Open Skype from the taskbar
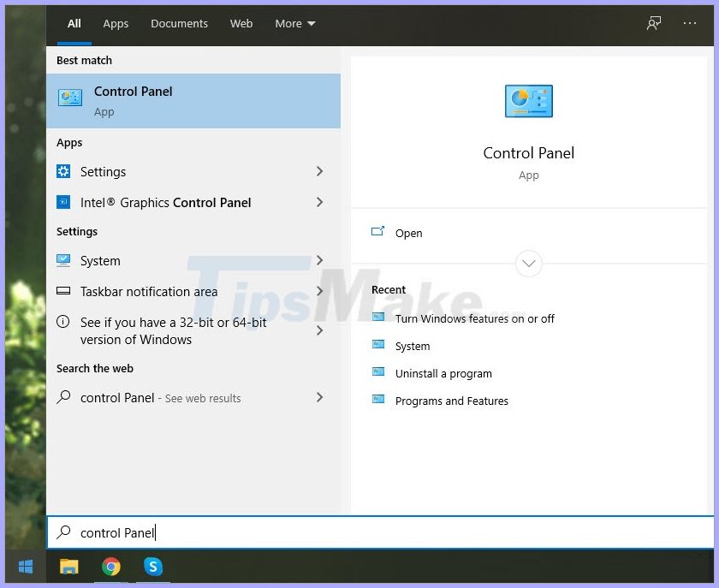 click(154, 567)
